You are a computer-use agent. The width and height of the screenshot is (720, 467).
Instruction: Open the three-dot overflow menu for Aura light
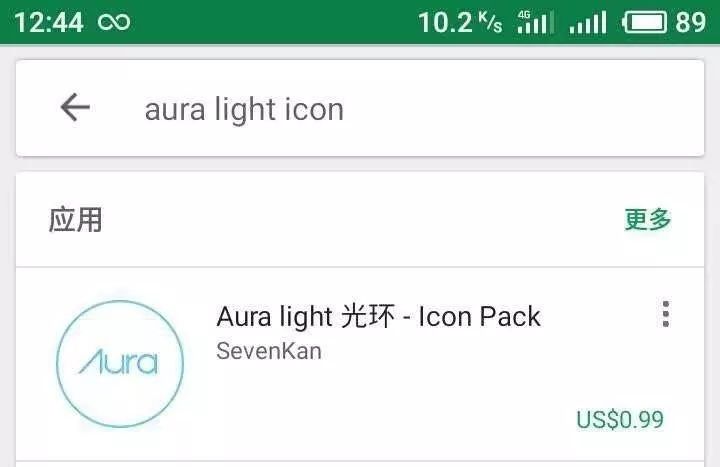click(x=665, y=315)
